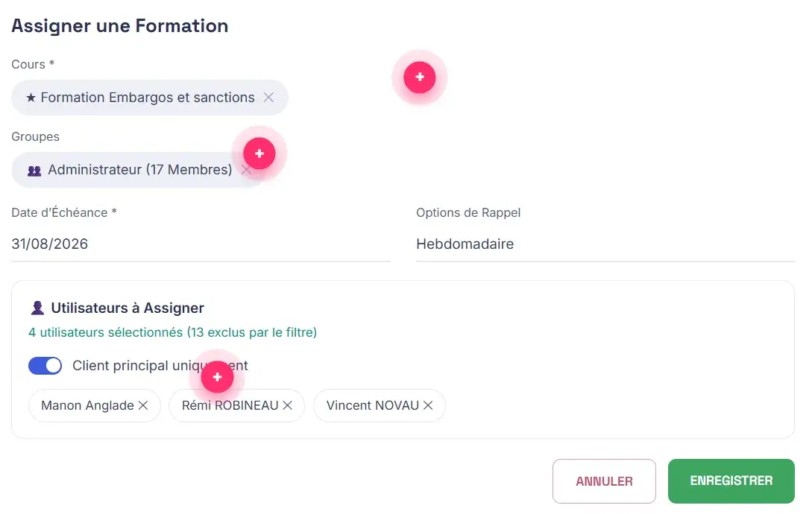812x514 pixels.
Task: Open the Date d'Échéance date field
Action: tap(201, 244)
